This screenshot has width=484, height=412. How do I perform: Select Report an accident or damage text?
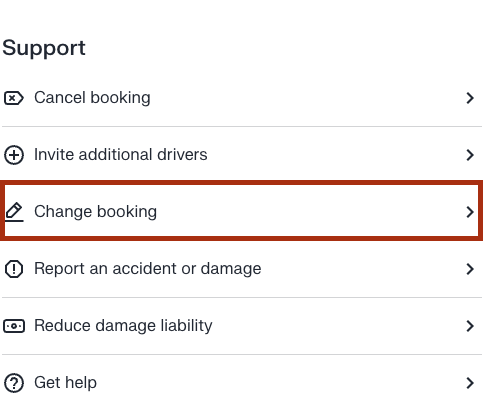[148, 269]
